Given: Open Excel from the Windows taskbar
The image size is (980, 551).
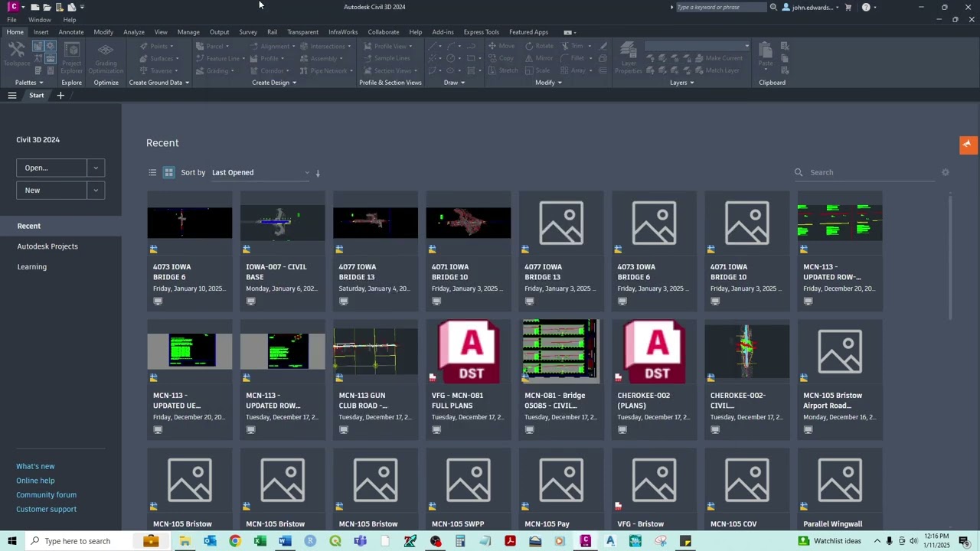Looking at the screenshot, I should (260, 541).
